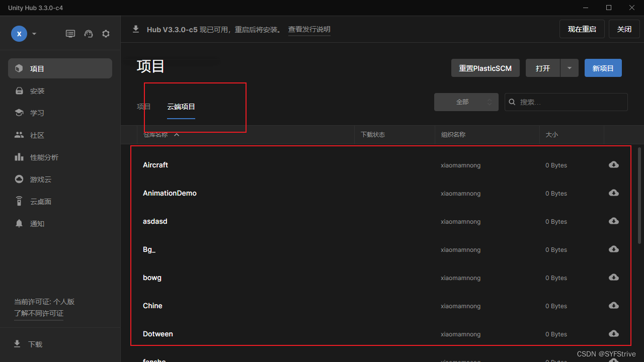Click the cloud download icon for asdasd

point(614,221)
